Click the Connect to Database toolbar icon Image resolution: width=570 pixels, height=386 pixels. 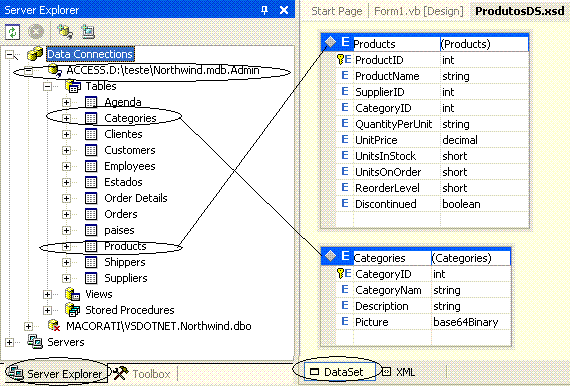65,32
